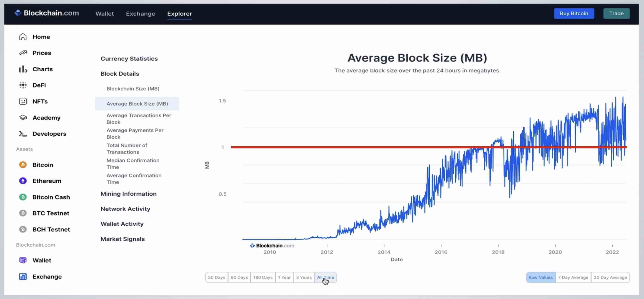
Task: Open the Ethereum asset label
Action: [47, 181]
